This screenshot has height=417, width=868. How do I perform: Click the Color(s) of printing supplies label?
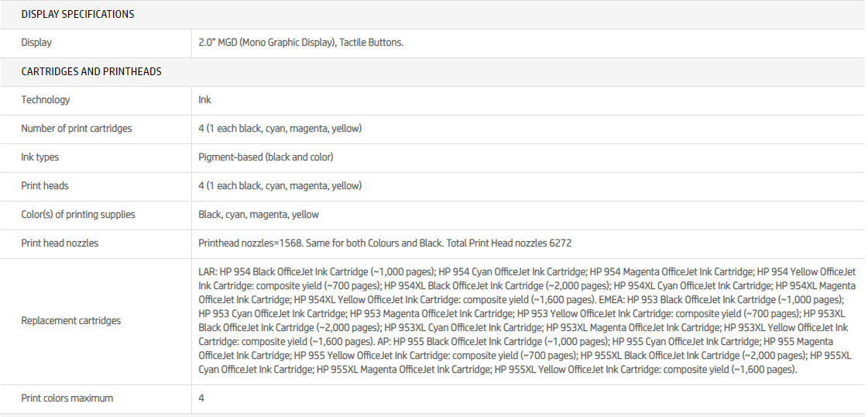(78, 215)
